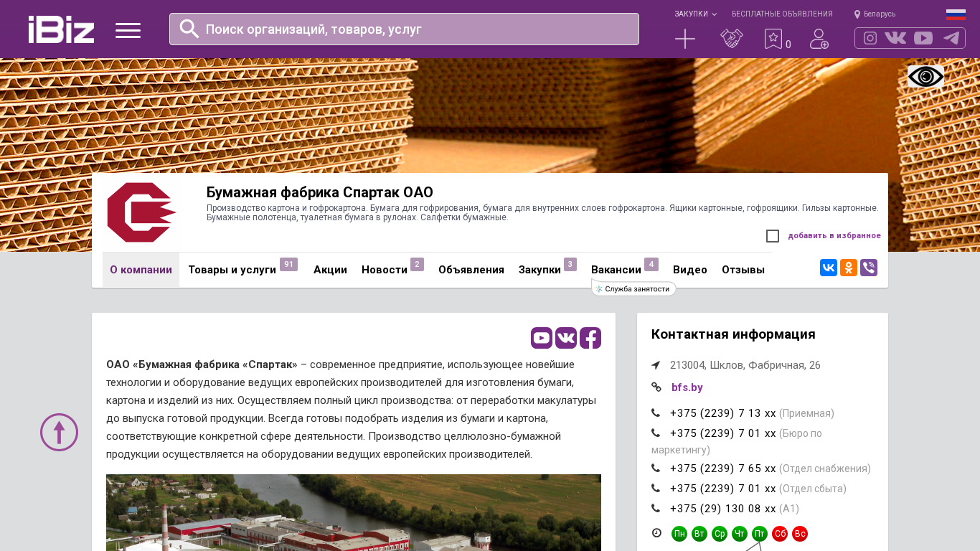This screenshot has width=980, height=551.
Task: Click the Spartak factory company logo
Action: (141, 212)
